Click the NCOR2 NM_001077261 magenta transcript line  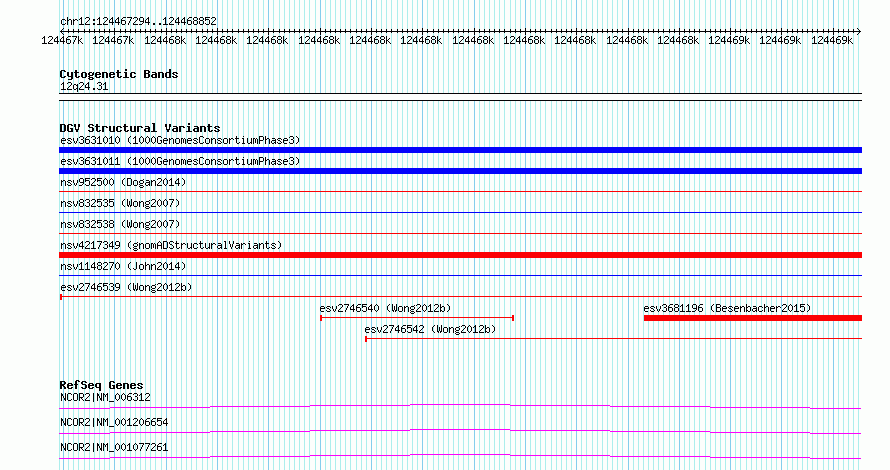pos(460,456)
